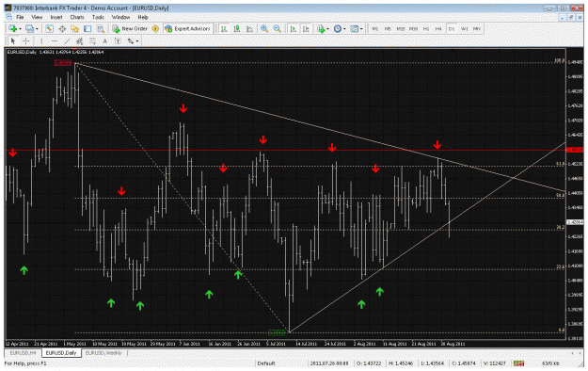Open the Navigator folder-star icon
The height and width of the screenshot is (371, 588).
tap(74, 28)
